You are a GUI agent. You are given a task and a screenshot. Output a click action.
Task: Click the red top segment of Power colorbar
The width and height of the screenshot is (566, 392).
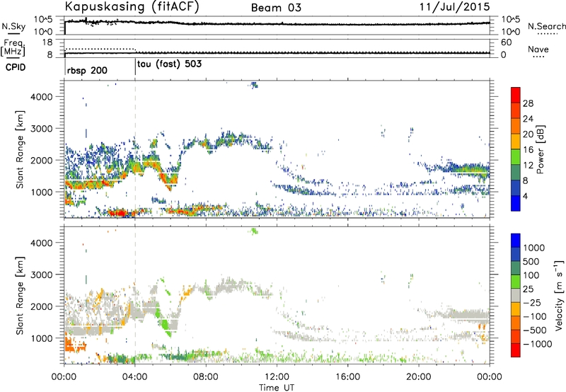516,96
